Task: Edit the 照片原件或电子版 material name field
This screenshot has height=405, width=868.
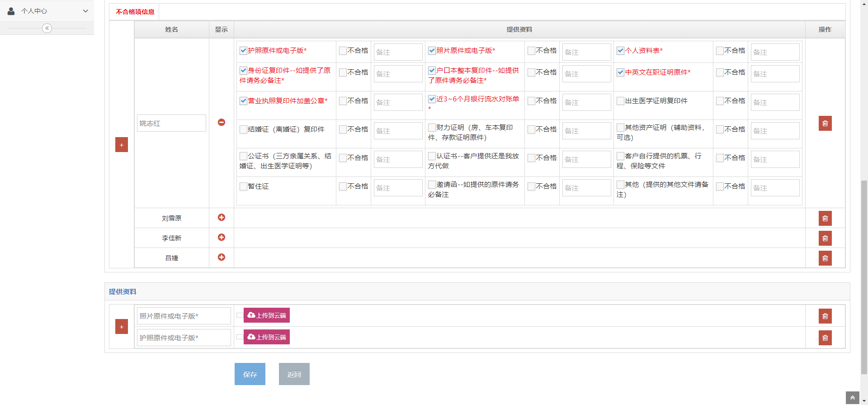Action: [x=184, y=316]
